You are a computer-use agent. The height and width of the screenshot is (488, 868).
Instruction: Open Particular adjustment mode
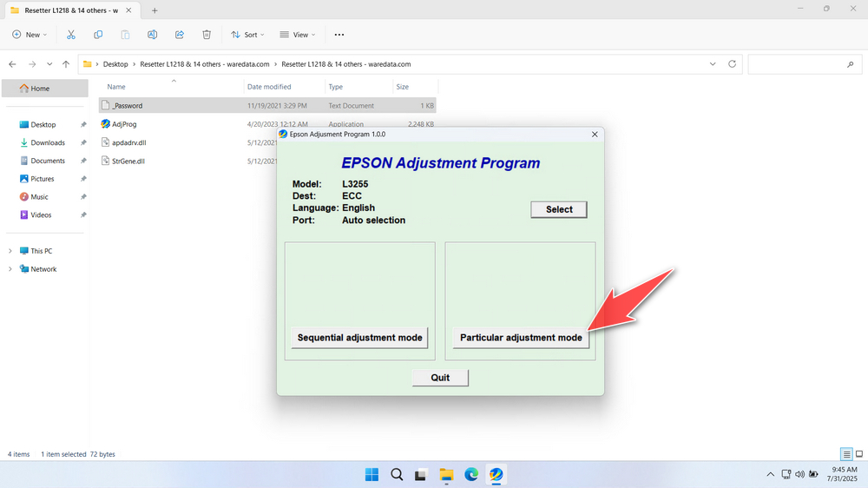[x=521, y=337]
